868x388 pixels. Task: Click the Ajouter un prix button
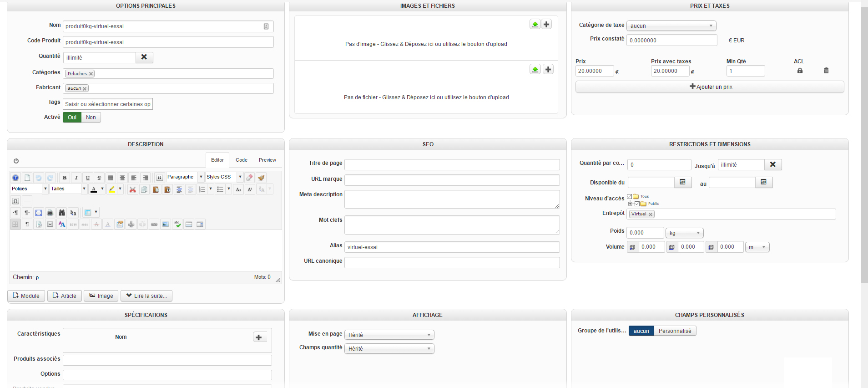pos(710,87)
